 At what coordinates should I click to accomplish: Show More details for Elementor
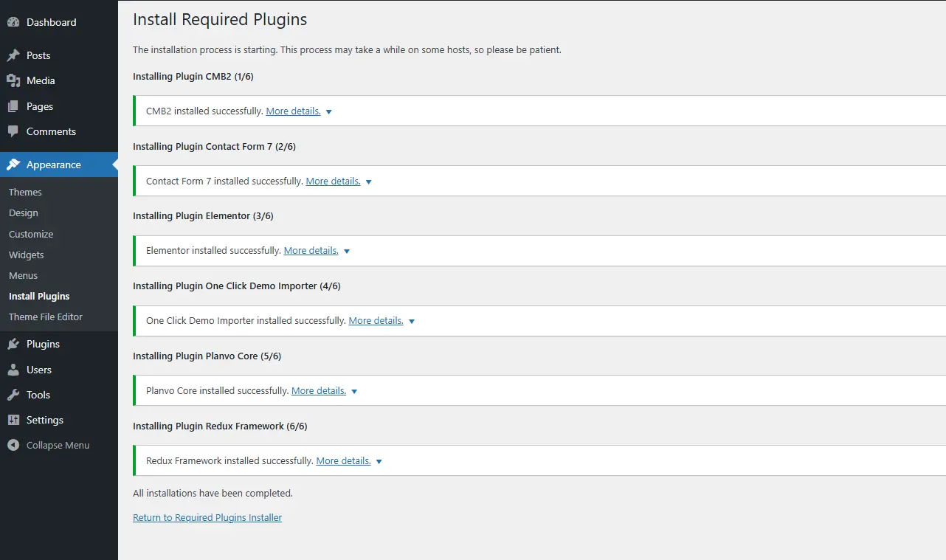coord(311,251)
